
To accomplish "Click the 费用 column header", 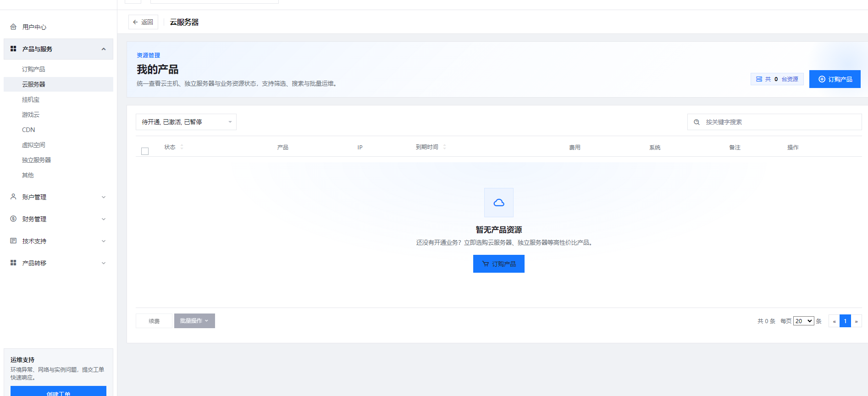I will (x=575, y=147).
